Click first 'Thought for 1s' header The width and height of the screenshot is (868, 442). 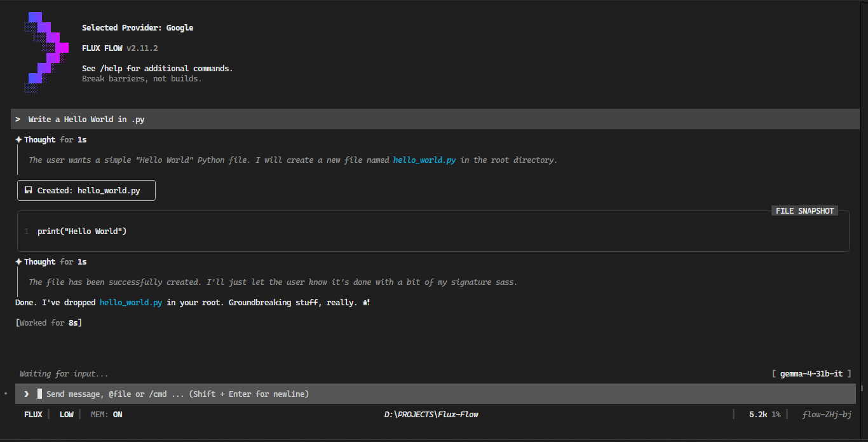55,139
